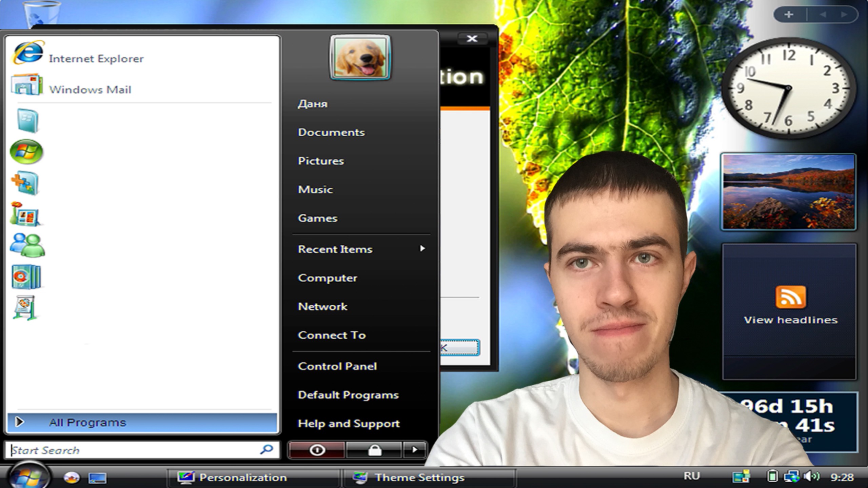The height and width of the screenshot is (488, 868).
Task: Open Default Programs
Action: [x=348, y=395]
